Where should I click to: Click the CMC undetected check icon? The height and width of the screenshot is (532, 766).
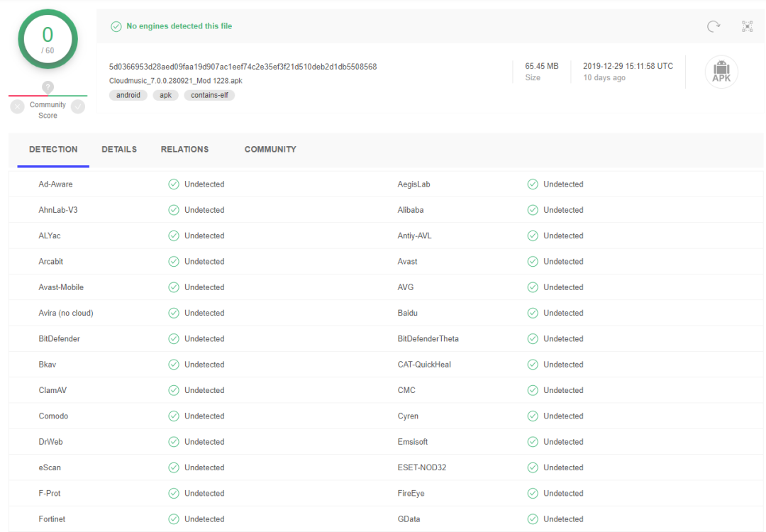tap(533, 390)
